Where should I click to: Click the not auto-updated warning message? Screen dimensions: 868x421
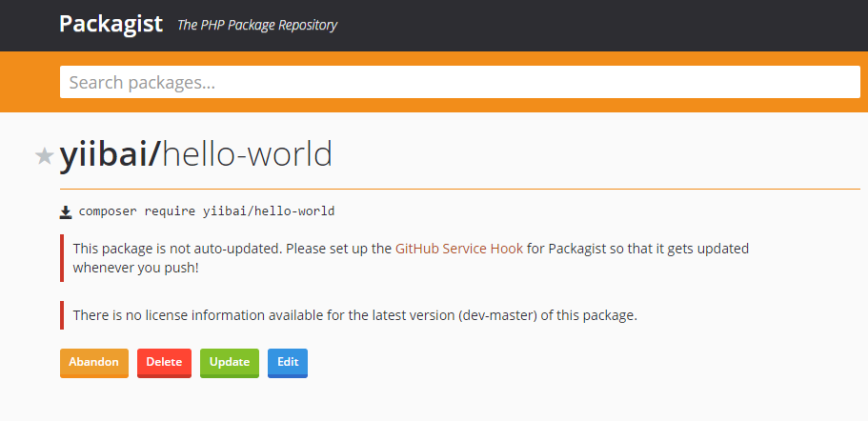tap(411, 258)
